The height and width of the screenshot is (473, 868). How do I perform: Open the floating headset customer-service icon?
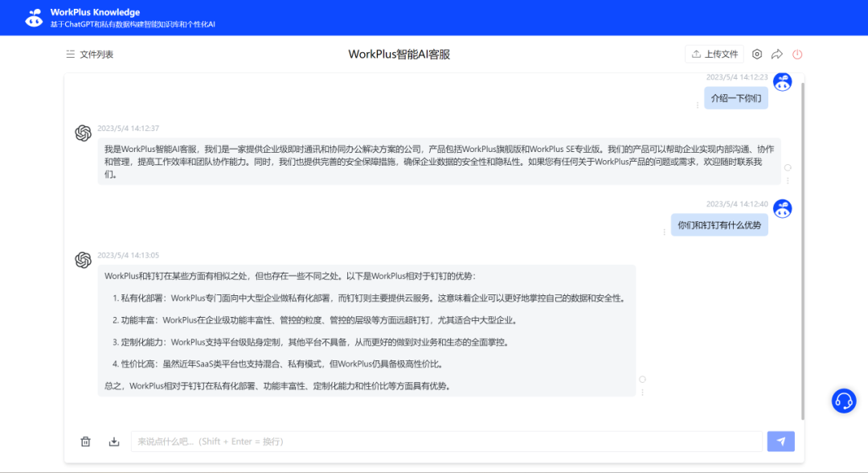(844, 401)
